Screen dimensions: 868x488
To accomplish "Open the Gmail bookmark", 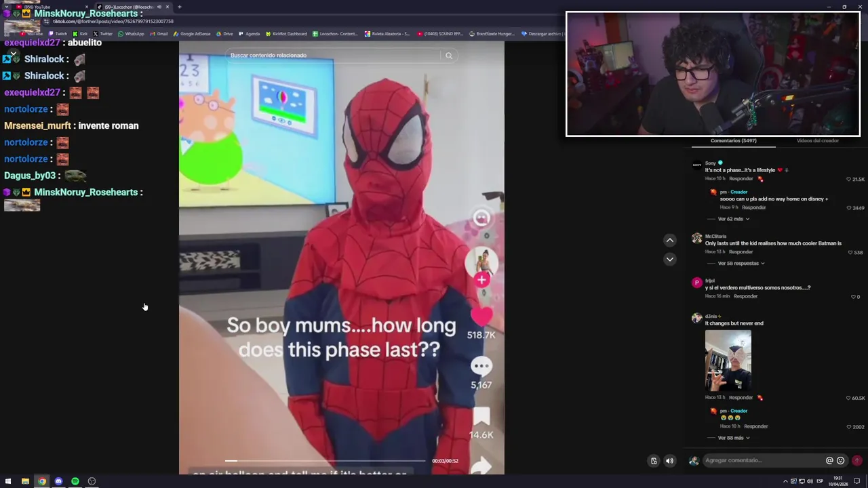I will click(159, 34).
